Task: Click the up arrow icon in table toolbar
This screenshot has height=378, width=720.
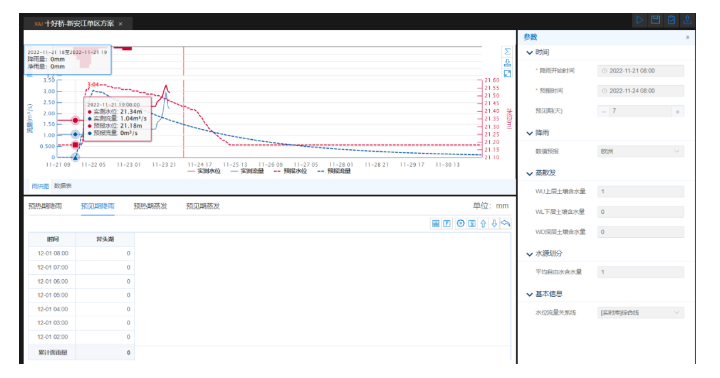Action: tap(483, 223)
